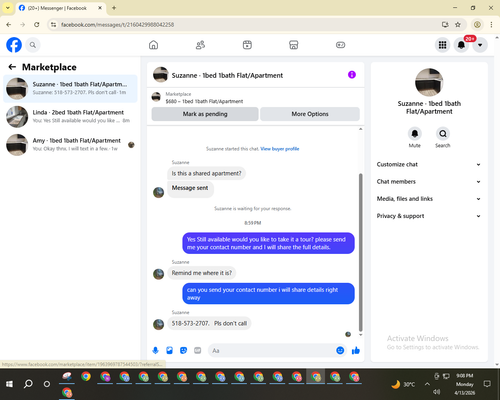Open the Amy 1bed 1bath conversation
The height and width of the screenshot is (400, 500).
click(x=70, y=145)
